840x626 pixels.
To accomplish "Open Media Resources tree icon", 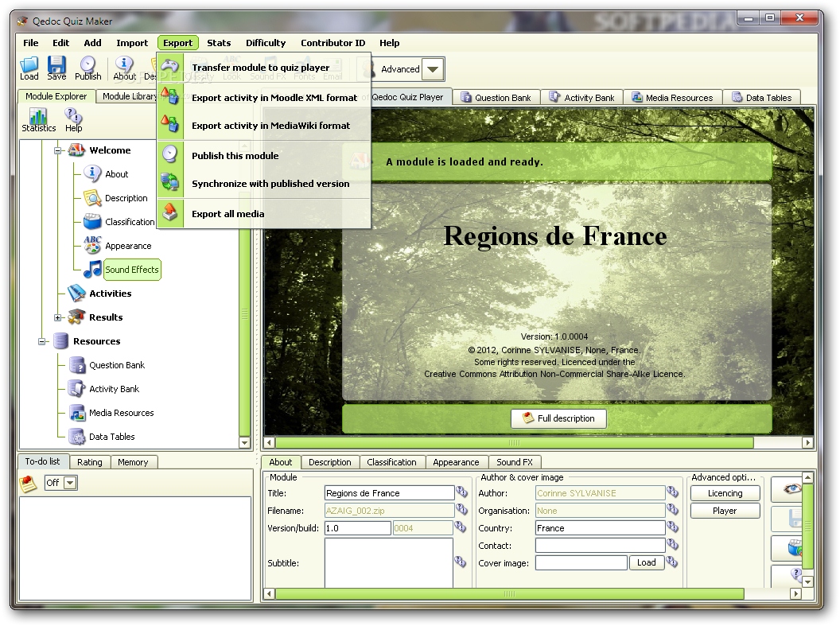I will click(x=76, y=412).
